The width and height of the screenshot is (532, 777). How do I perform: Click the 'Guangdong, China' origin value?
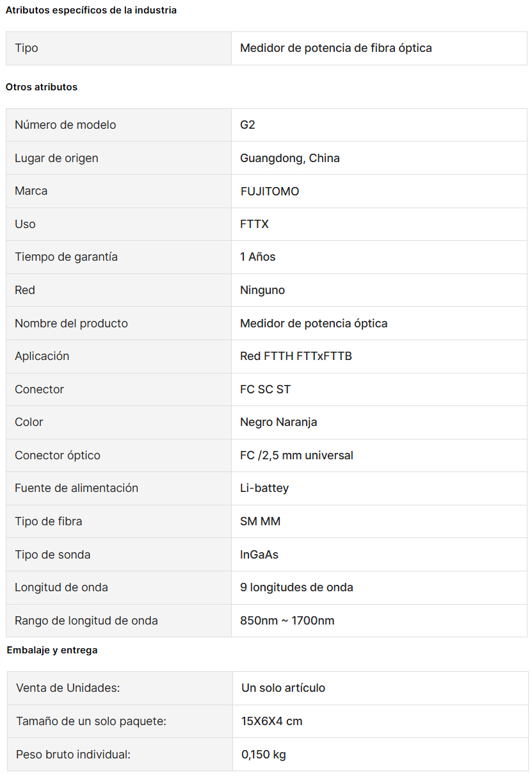point(290,158)
